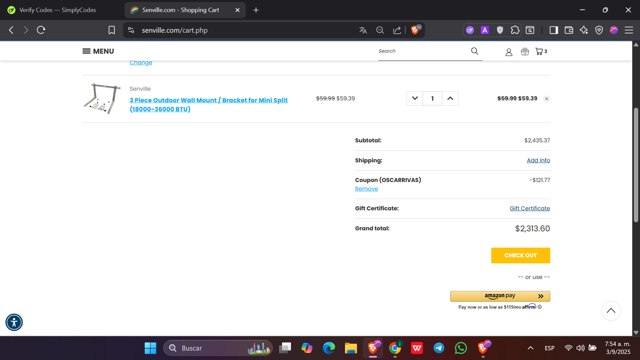This screenshot has height=360, width=640.
Task: Open the taskbar clock and date
Action: pos(618,348)
